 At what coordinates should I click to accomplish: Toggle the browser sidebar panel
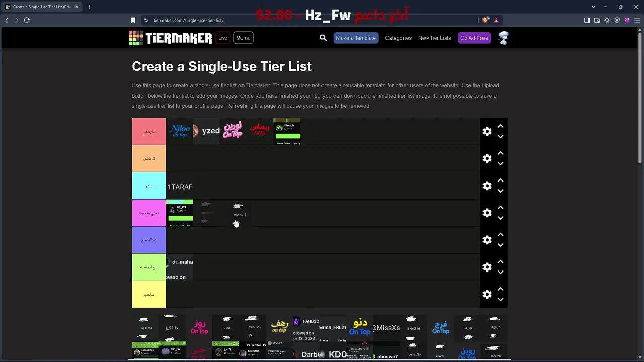(x=587, y=20)
